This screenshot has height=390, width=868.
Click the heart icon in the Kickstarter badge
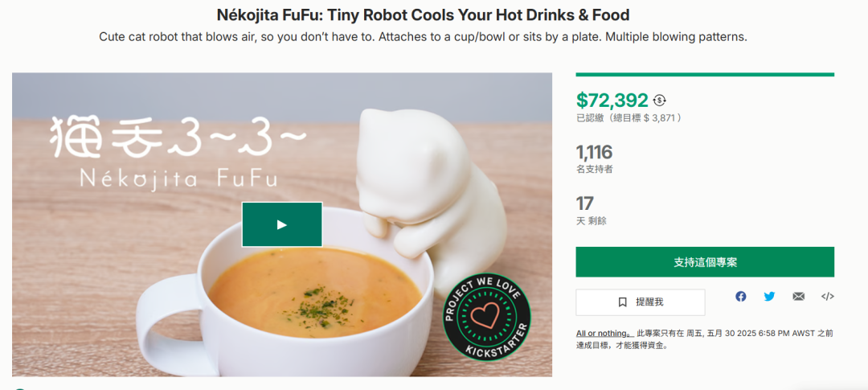point(485,316)
